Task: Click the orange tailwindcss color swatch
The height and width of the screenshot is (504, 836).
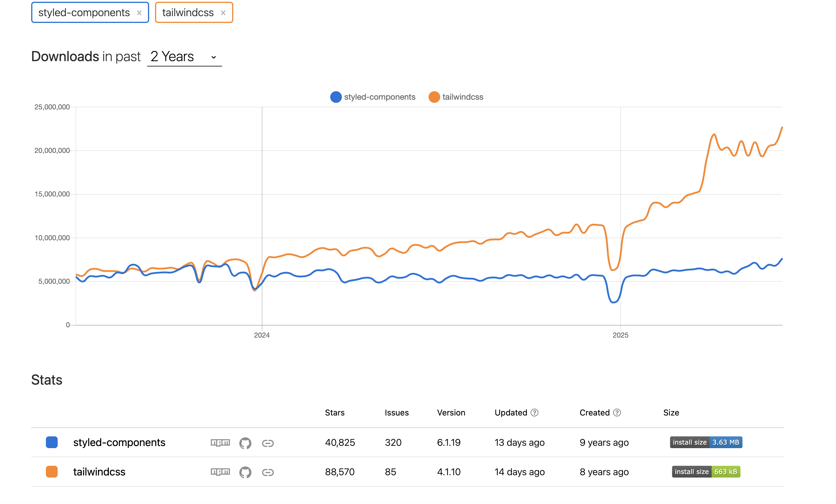Action: click(51, 471)
